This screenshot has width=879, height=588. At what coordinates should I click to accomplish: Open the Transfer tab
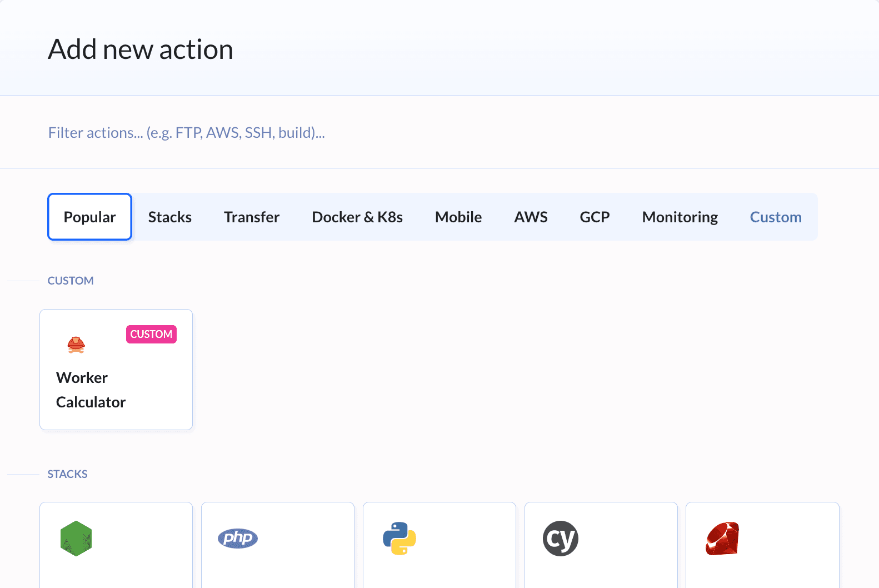tap(251, 217)
